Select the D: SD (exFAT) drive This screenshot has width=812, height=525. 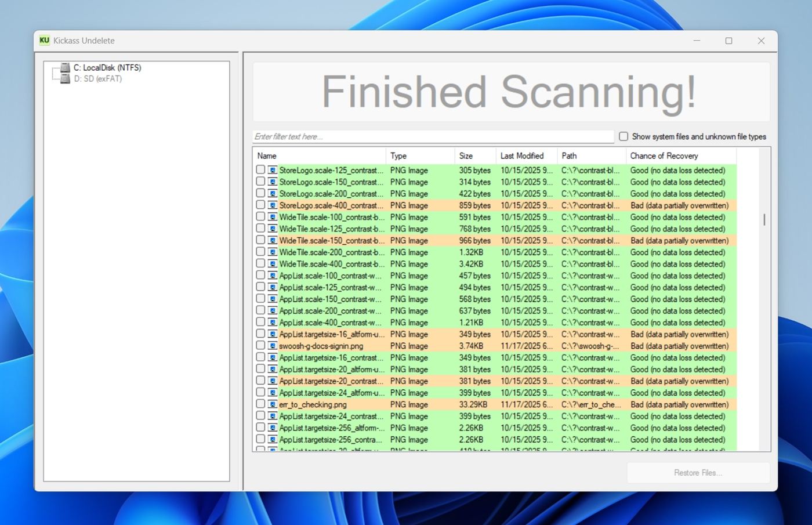97,78
